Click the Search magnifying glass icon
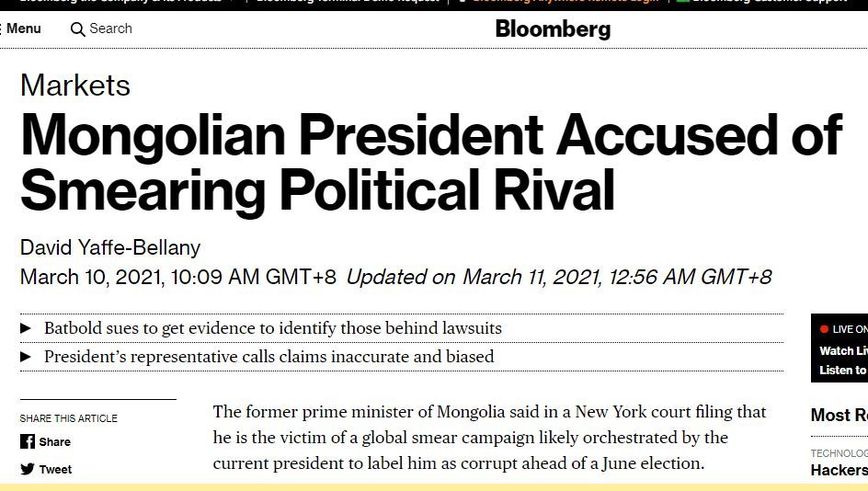Viewport: 868px width, 491px height. click(x=78, y=29)
